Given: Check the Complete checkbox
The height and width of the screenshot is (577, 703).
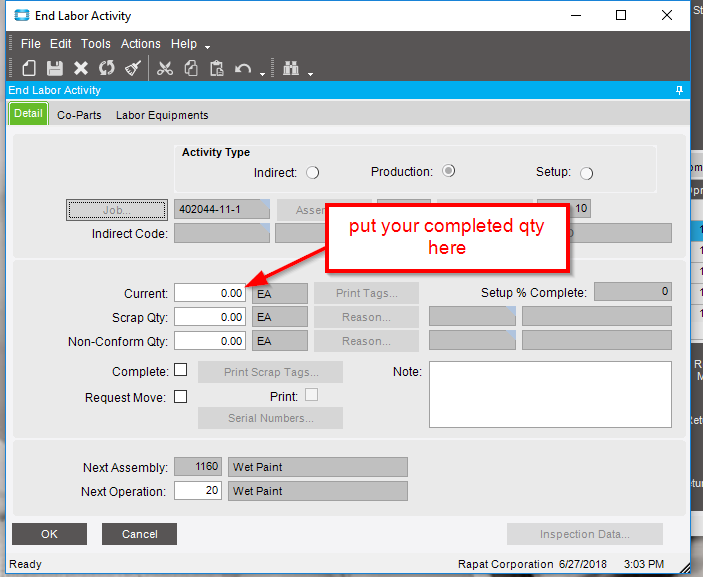Looking at the screenshot, I should point(181,370).
